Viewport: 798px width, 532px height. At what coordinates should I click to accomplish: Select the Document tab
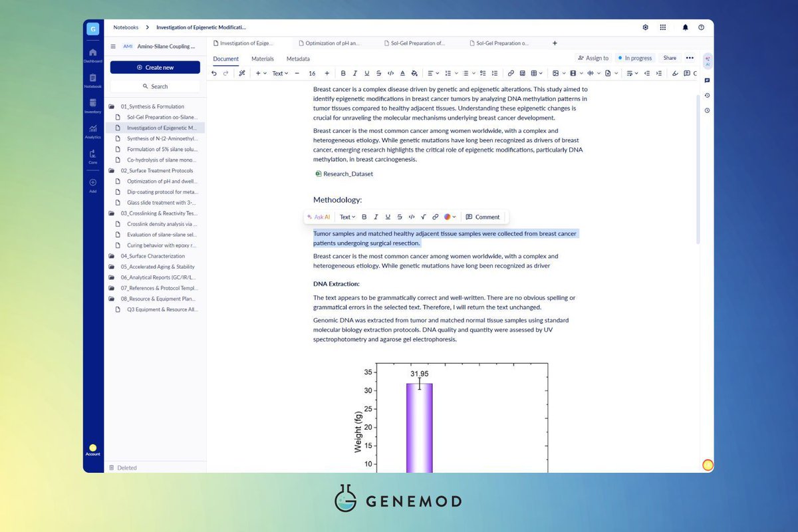click(225, 59)
